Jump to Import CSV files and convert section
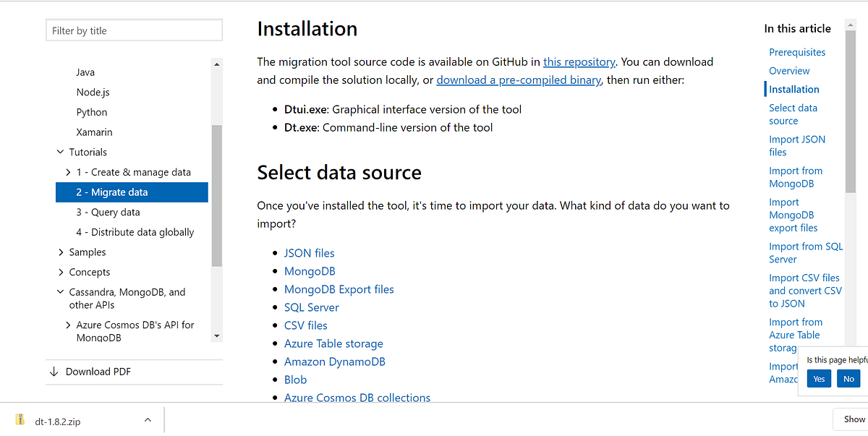The width and height of the screenshot is (868, 436). point(806,291)
